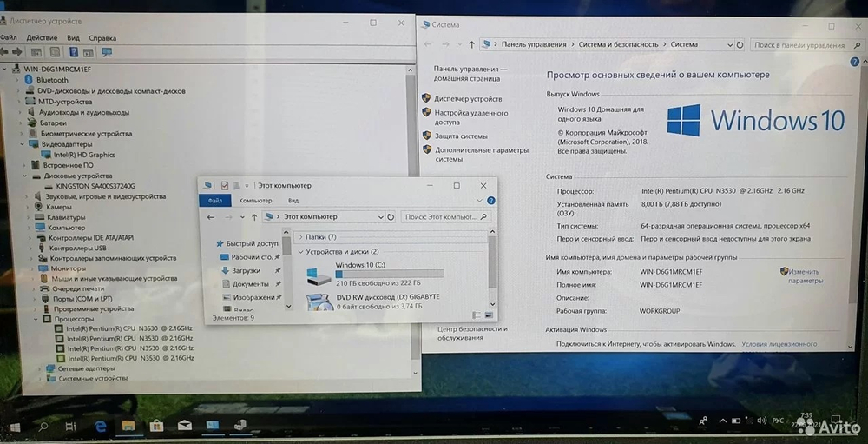Open the Компьютер ribbon tab in Explorer
This screenshot has height=444, width=868.
pyautogui.click(x=255, y=201)
